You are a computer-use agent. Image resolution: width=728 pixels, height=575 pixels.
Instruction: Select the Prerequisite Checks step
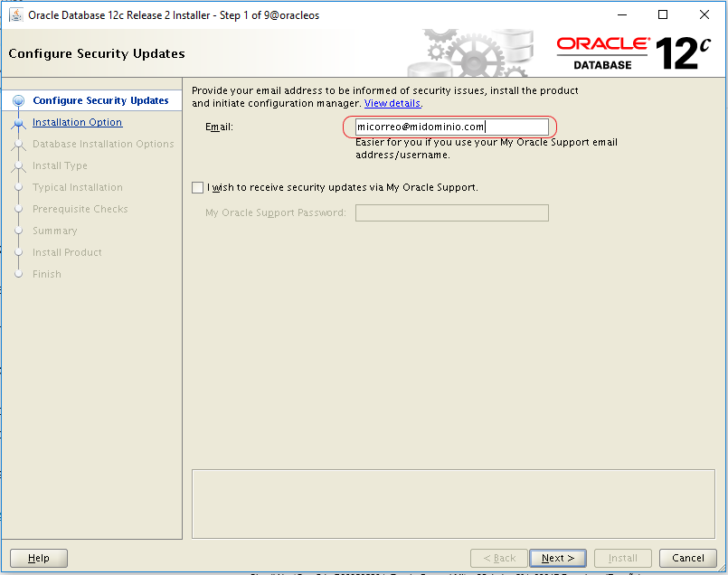pos(80,209)
